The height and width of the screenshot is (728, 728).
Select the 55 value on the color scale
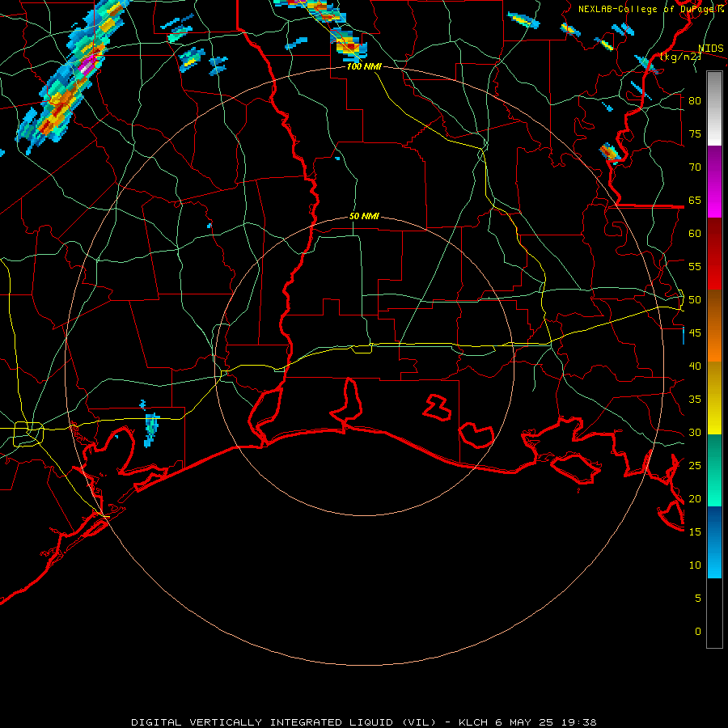point(695,267)
